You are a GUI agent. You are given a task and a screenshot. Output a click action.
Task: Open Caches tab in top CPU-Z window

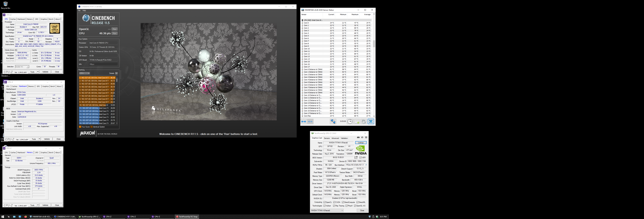(13, 19)
